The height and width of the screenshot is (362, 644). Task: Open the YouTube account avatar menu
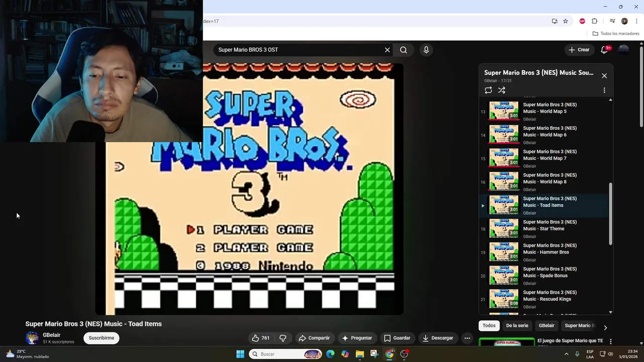[624, 50]
